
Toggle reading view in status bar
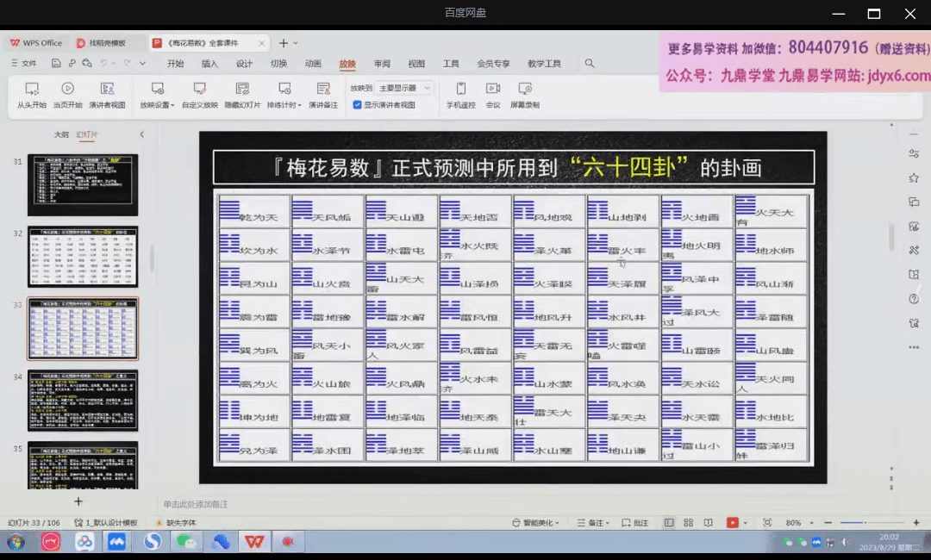tap(708, 523)
